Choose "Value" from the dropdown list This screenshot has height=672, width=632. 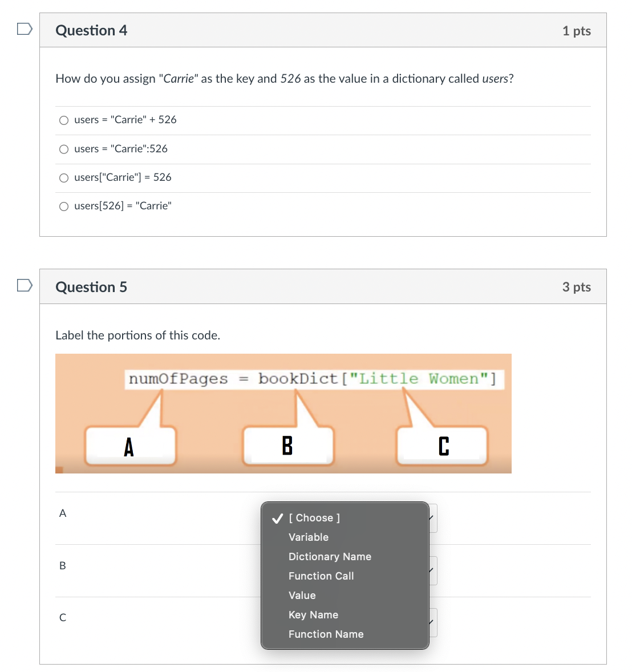coord(302,595)
